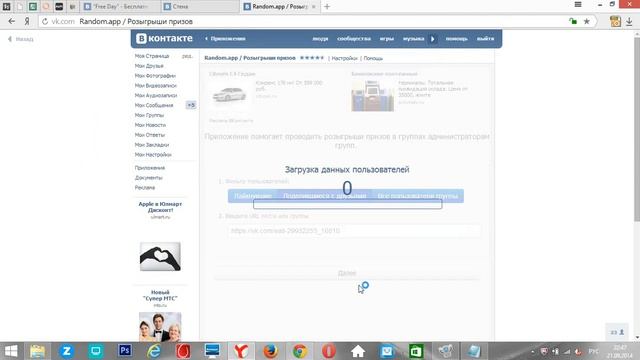This screenshot has height=360, width=640.
Task: Open File Explorer from the taskbar
Action: point(37,351)
